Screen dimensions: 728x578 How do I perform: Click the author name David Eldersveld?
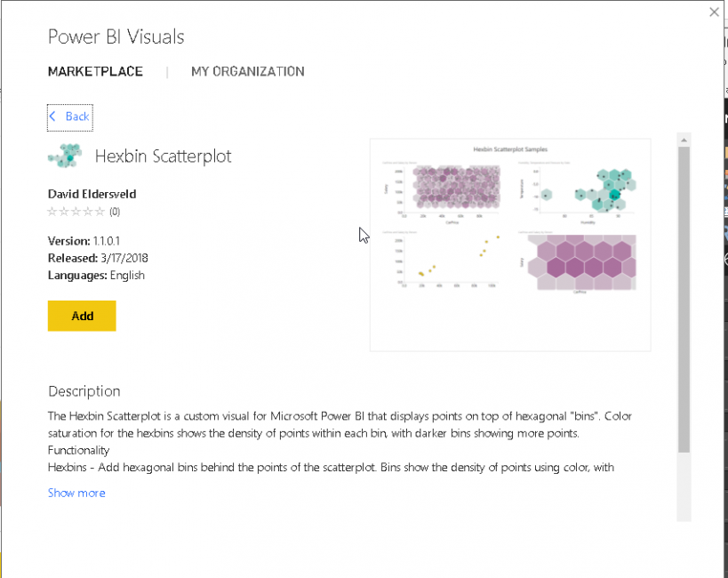(92, 194)
